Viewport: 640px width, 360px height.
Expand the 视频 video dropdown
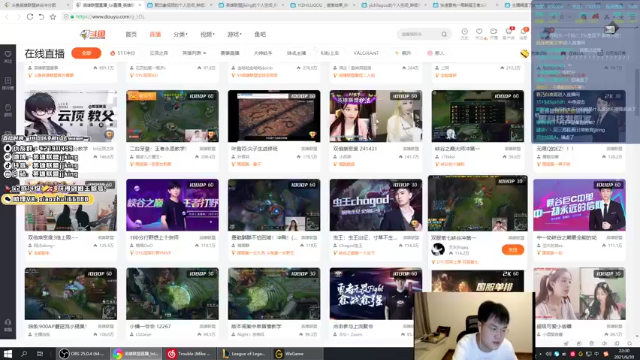coord(207,35)
